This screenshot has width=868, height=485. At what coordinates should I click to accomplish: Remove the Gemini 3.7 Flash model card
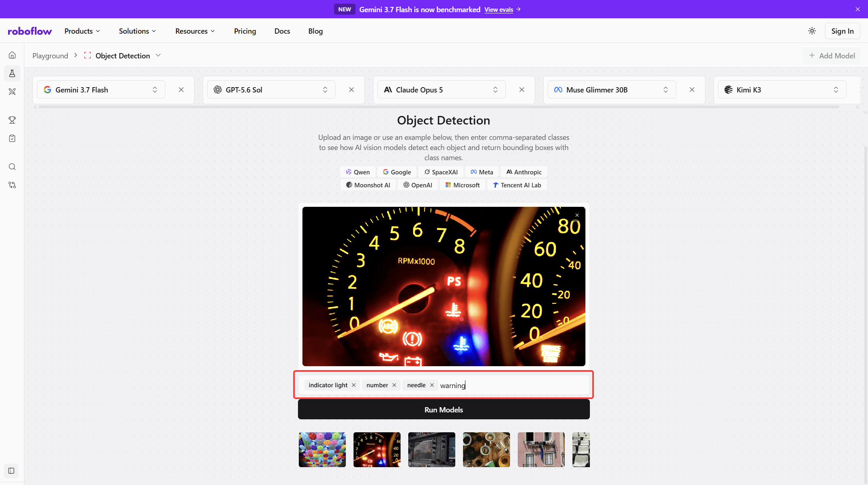181,90
